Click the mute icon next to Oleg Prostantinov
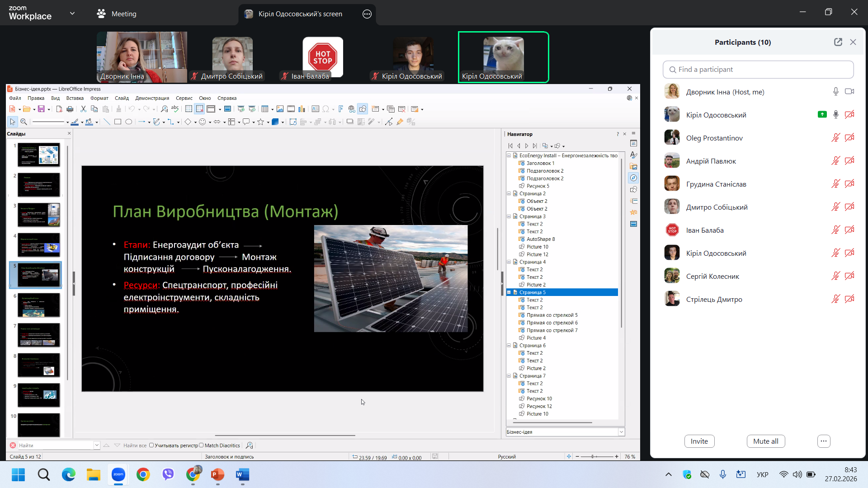Viewport: 868px width, 488px height. [835, 138]
